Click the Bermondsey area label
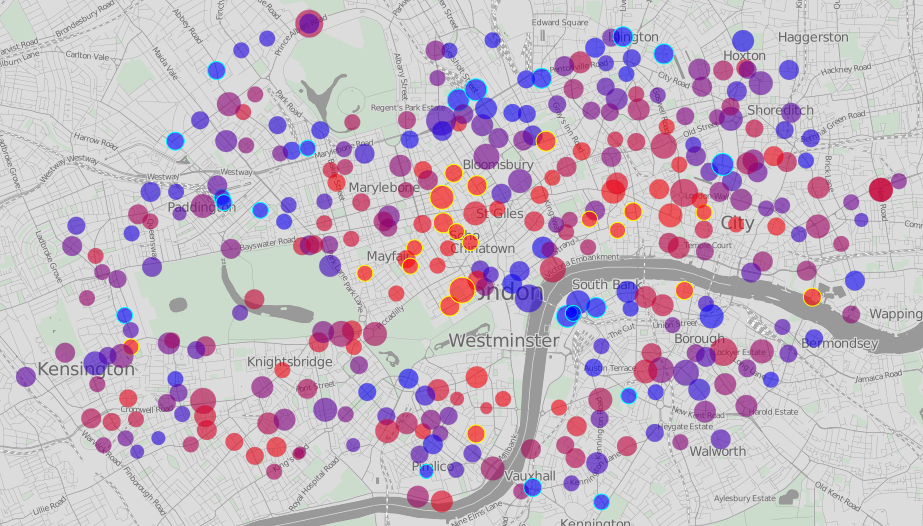This screenshot has height=526, width=923. [x=839, y=344]
